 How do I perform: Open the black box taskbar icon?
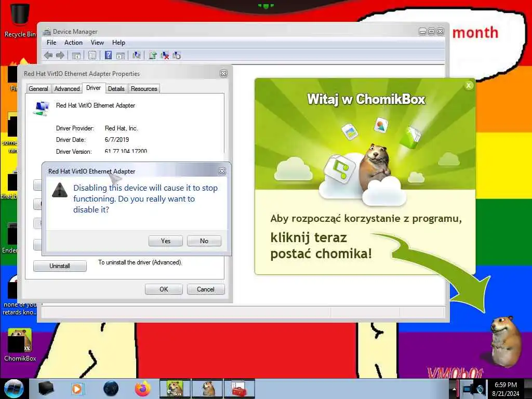(46, 389)
